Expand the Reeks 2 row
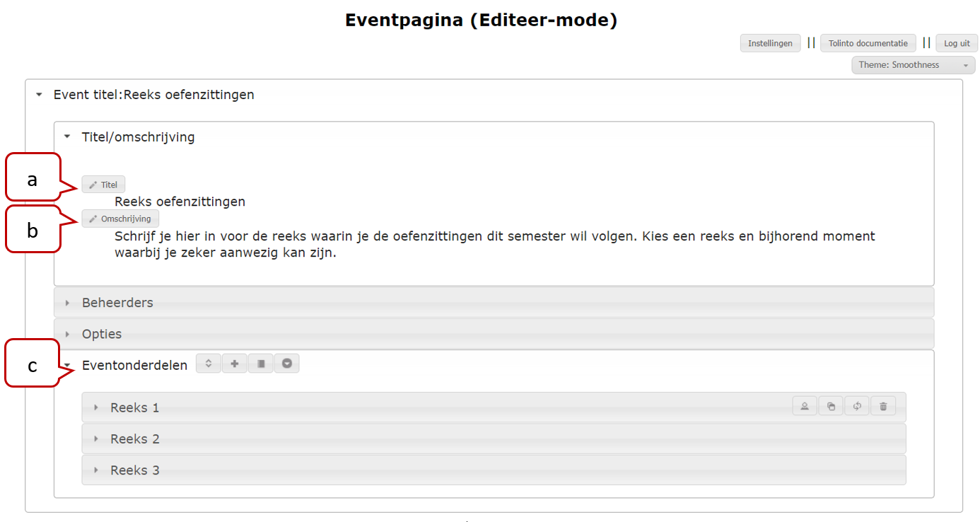The image size is (980, 522). click(x=494, y=439)
